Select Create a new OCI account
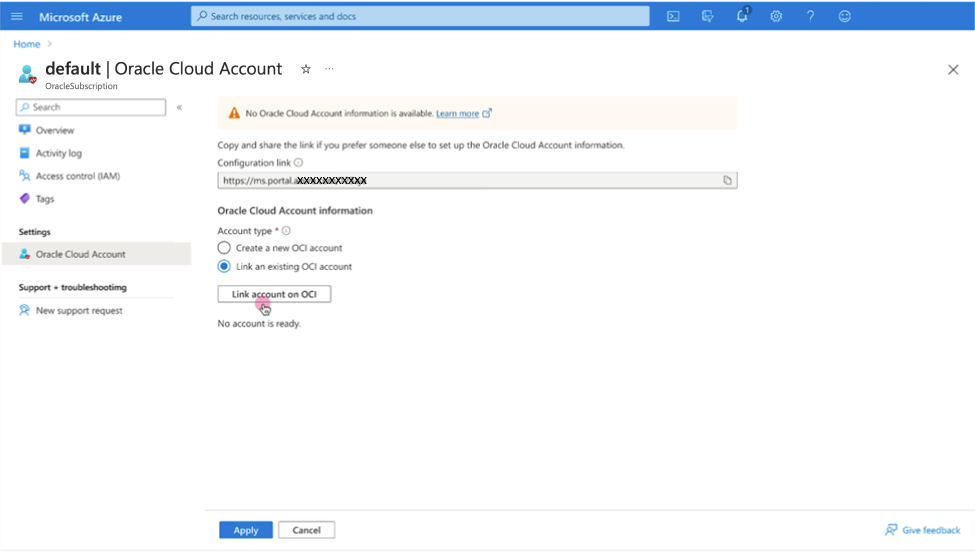 click(224, 248)
